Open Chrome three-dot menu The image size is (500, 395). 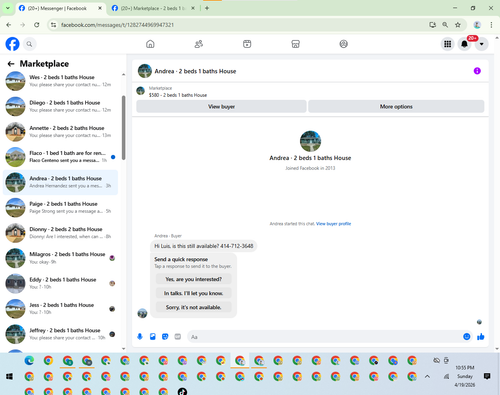491,25
